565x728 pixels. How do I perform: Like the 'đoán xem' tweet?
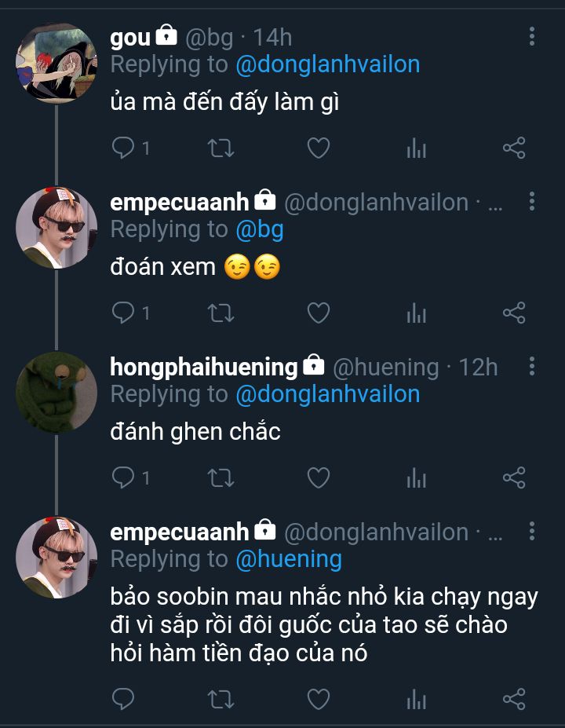pyautogui.click(x=318, y=313)
